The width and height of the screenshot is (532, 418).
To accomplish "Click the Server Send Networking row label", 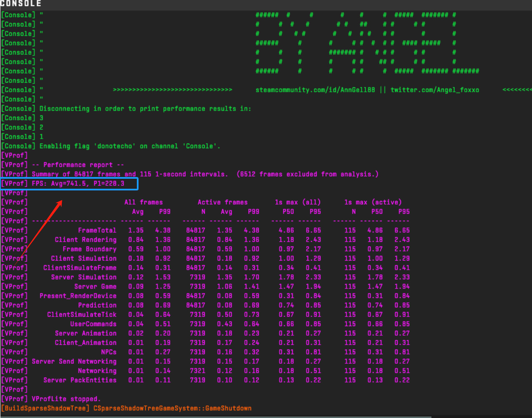I will point(74,362).
